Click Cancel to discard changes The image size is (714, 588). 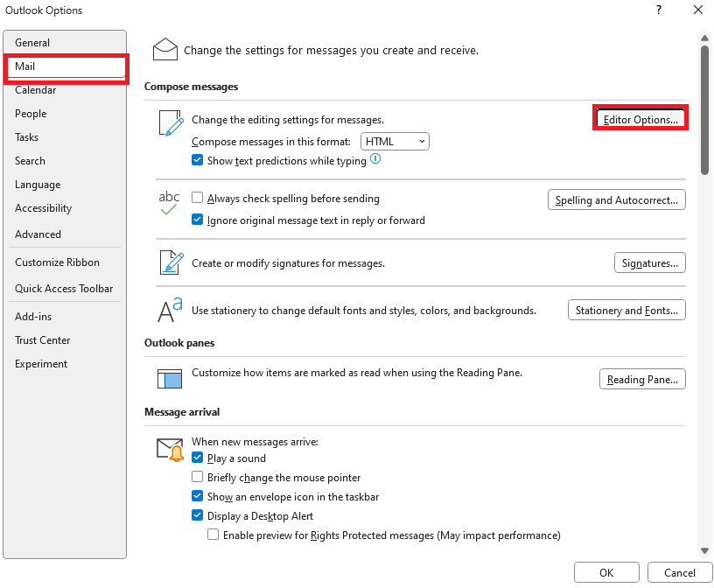coord(679,572)
